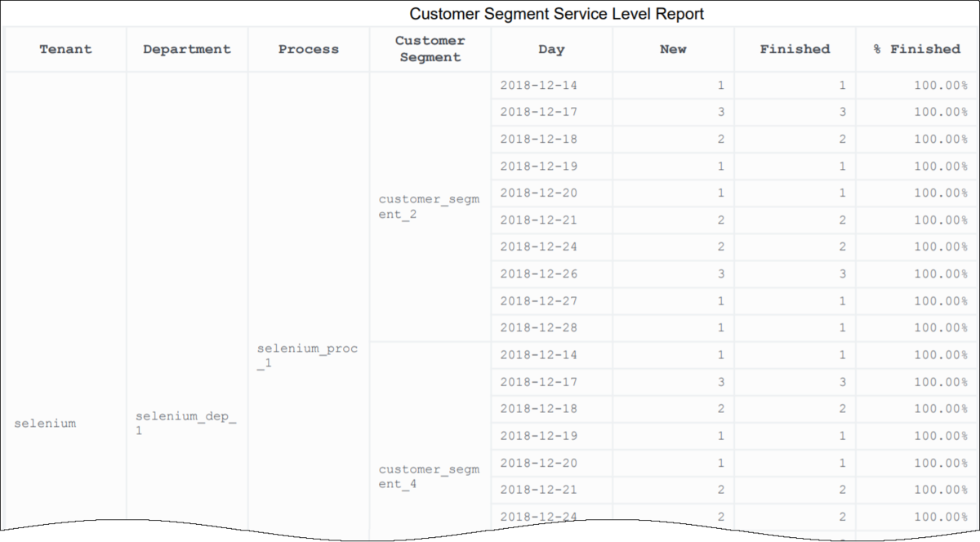The width and height of the screenshot is (980, 542).
Task: Click the Process column header
Action: point(309,49)
